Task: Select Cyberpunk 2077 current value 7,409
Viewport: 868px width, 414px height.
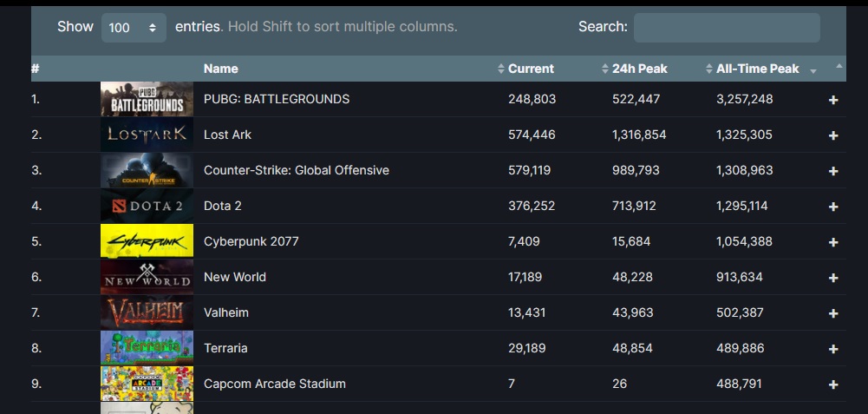Action: click(x=524, y=241)
